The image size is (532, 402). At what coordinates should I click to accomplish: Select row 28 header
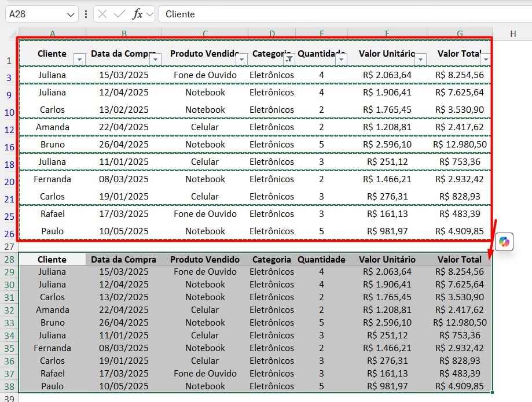(x=9, y=260)
